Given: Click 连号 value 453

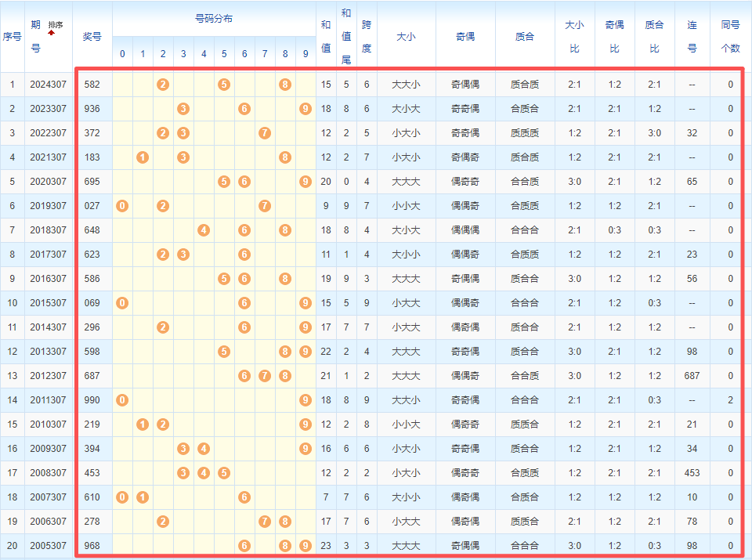Looking at the screenshot, I should point(692,473).
